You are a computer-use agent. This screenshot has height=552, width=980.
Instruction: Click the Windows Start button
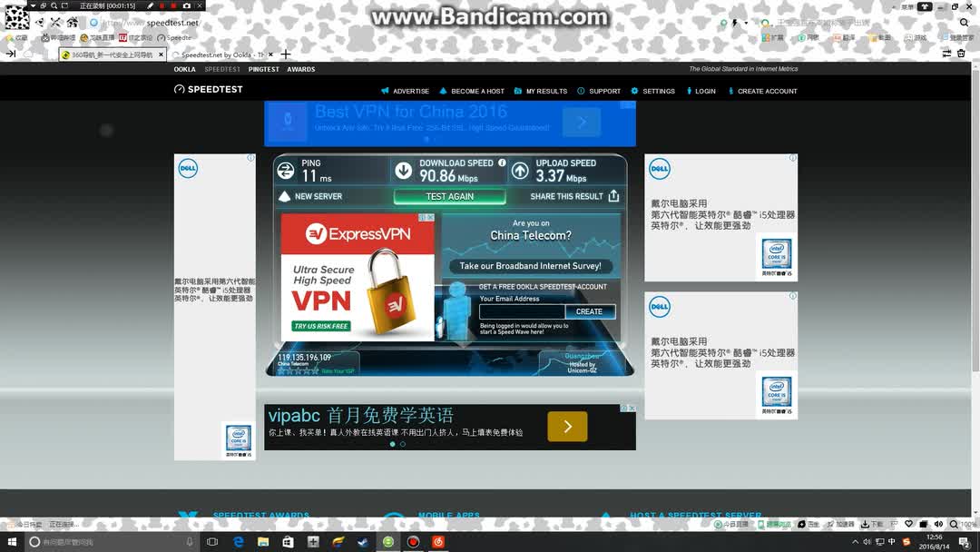point(11,542)
